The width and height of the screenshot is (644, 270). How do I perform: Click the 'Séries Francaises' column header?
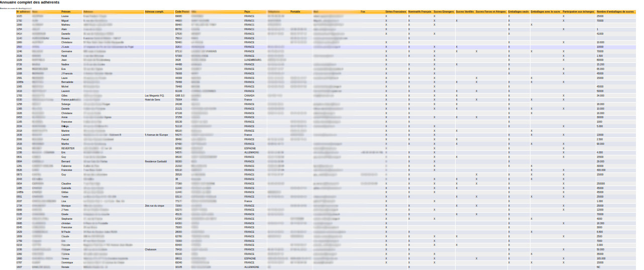coord(395,12)
